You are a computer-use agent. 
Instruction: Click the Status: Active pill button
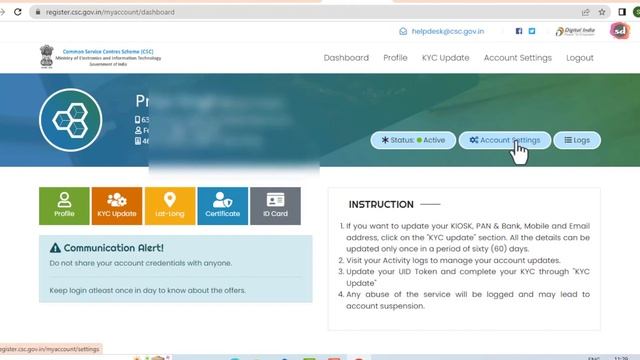click(413, 140)
